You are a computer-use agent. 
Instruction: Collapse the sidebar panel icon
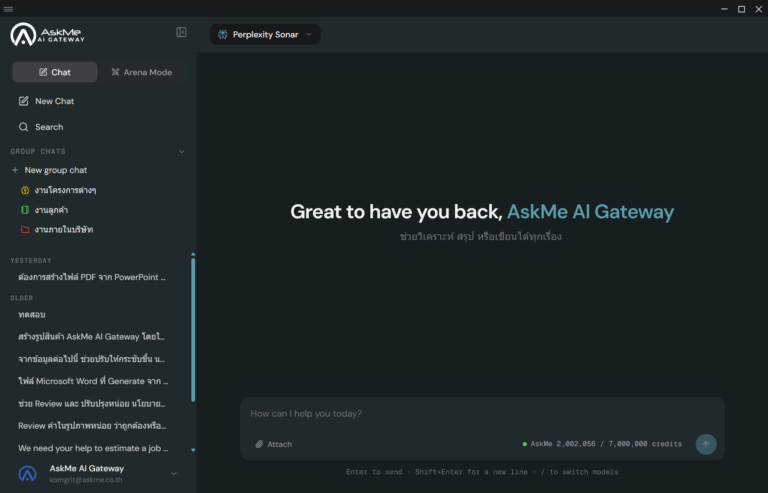181,32
